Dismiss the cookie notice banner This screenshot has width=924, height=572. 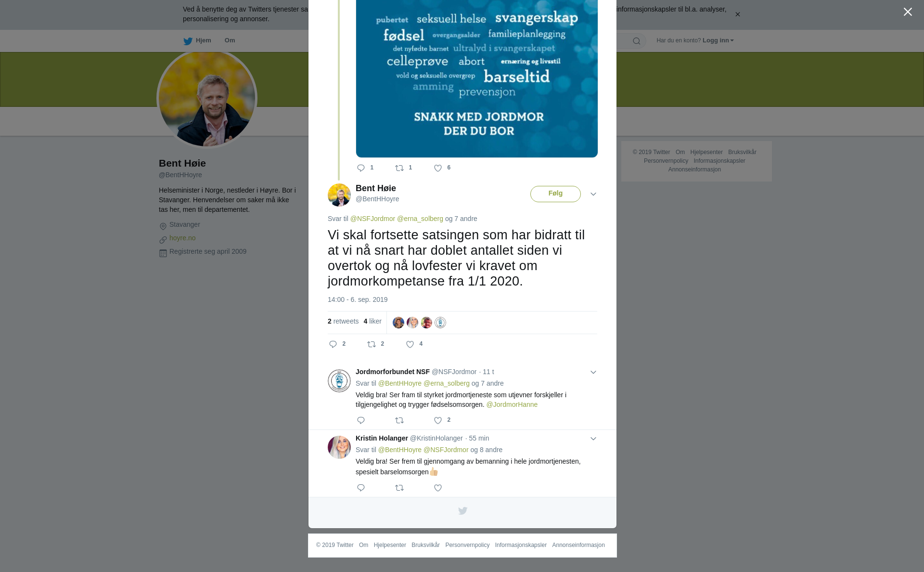pos(737,14)
